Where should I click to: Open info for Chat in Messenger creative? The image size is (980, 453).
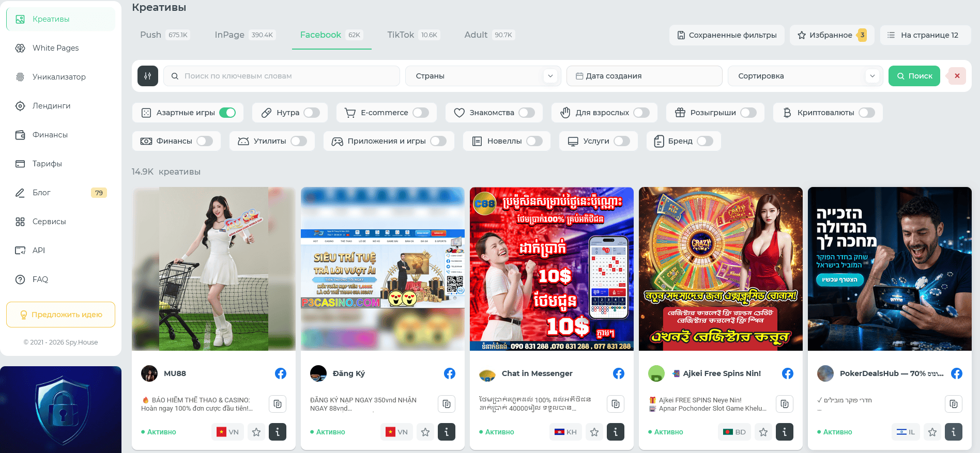616,432
